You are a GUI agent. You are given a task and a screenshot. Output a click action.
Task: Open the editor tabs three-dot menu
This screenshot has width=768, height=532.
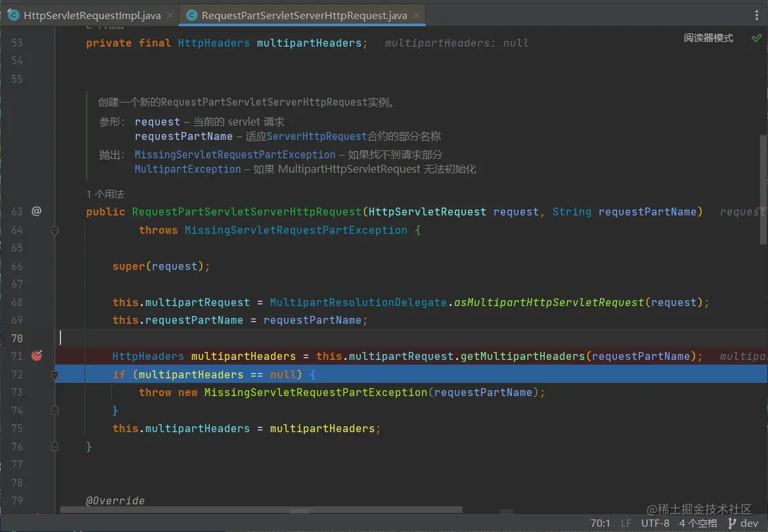click(756, 15)
